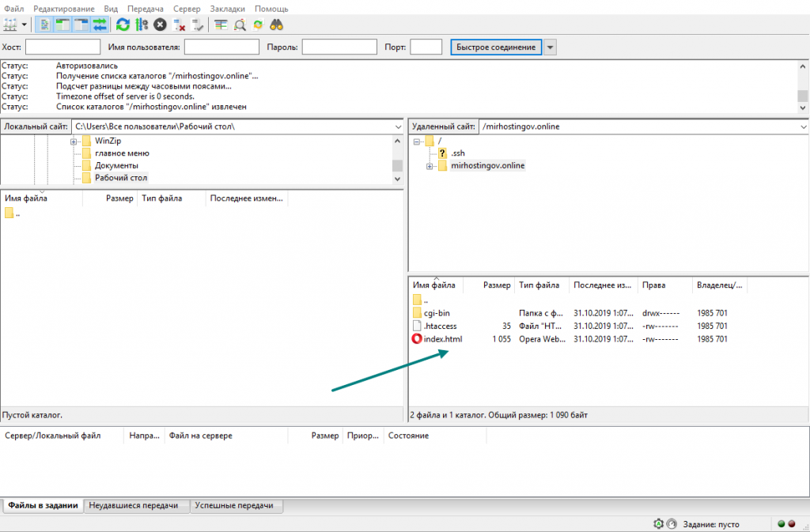Expand the WinZip folder in local tree

(x=74, y=141)
